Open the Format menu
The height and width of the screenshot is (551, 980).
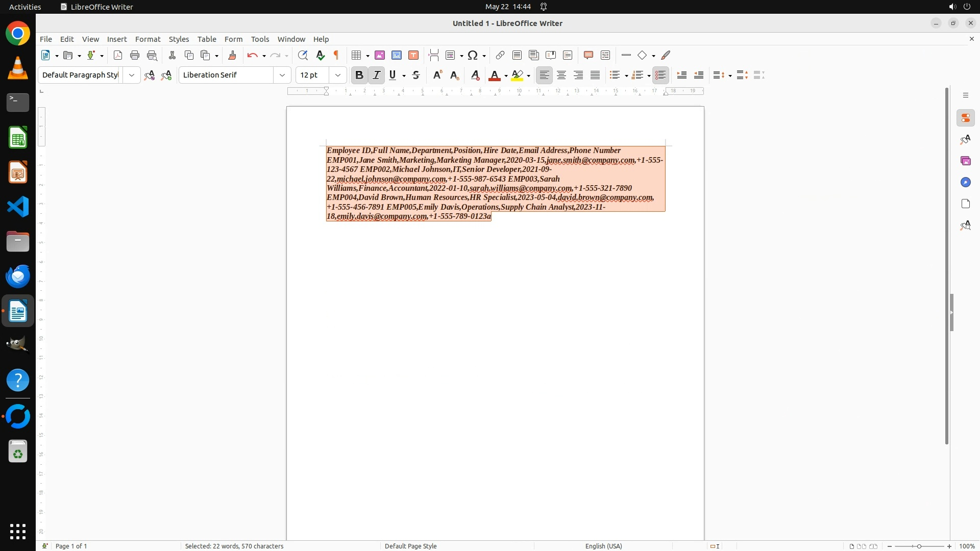148,39
